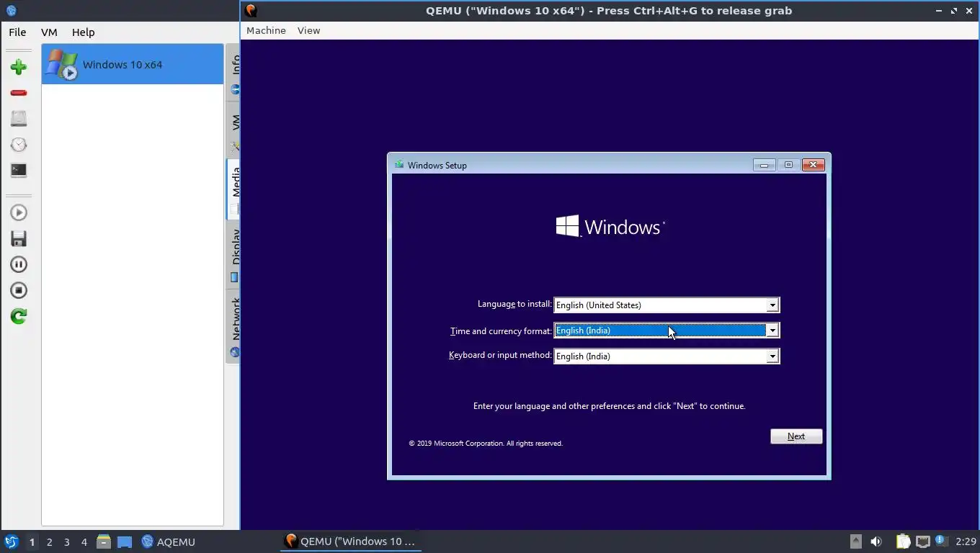
Task: Switch to the Media vertical tab
Action: 234,189
